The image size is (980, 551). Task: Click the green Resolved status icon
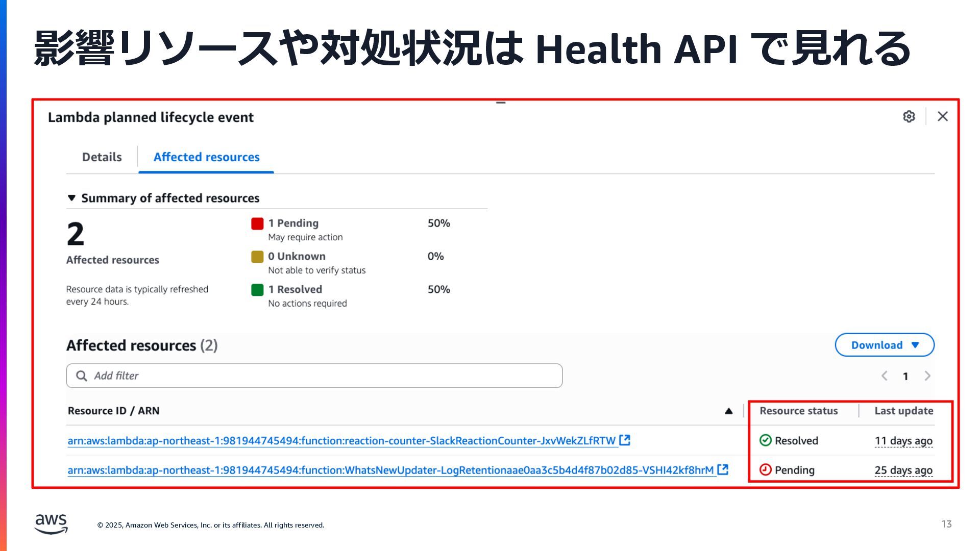point(765,440)
